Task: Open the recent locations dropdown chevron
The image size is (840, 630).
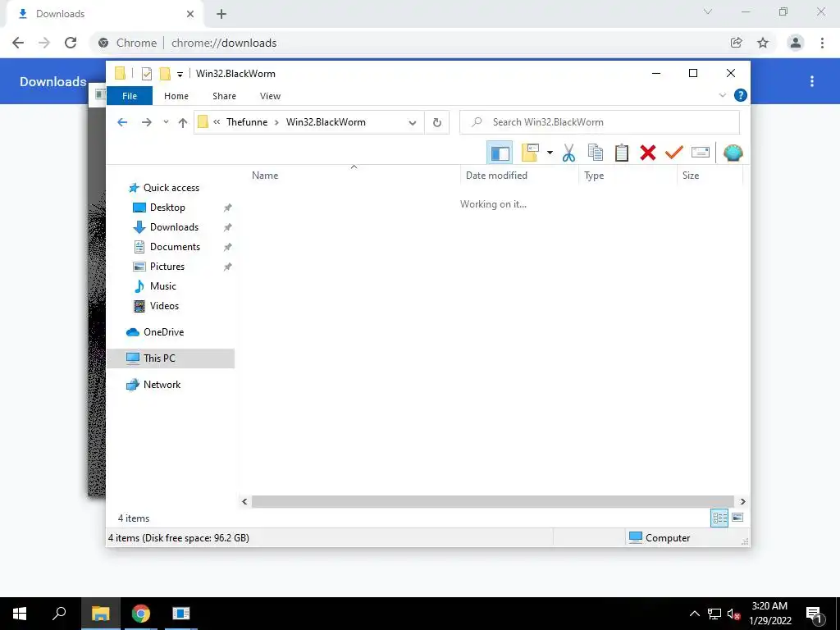Action: click(166, 122)
